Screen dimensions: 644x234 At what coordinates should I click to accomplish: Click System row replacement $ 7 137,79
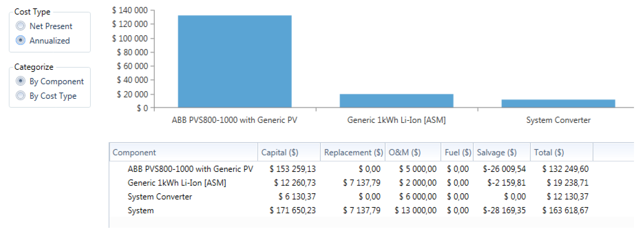(x=362, y=210)
